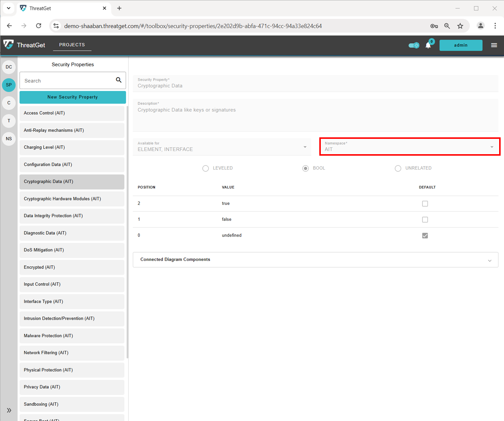The height and width of the screenshot is (421, 504).
Task: Click the New Security Property button
Action: pyautogui.click(x=73, y=97)
